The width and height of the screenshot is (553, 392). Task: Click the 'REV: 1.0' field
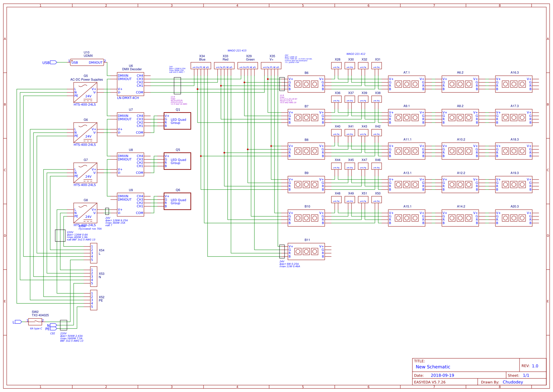[530, 366]
